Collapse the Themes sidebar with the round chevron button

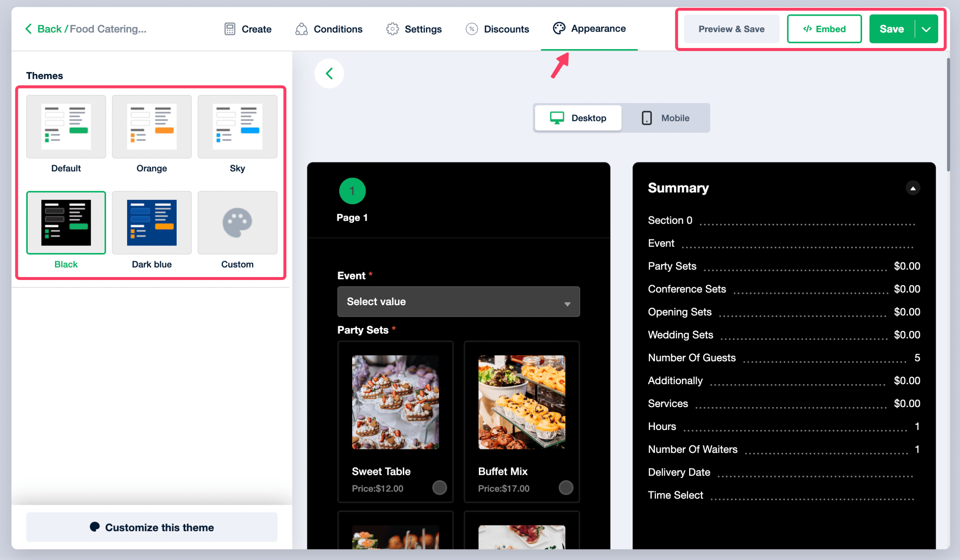(329, 73)
